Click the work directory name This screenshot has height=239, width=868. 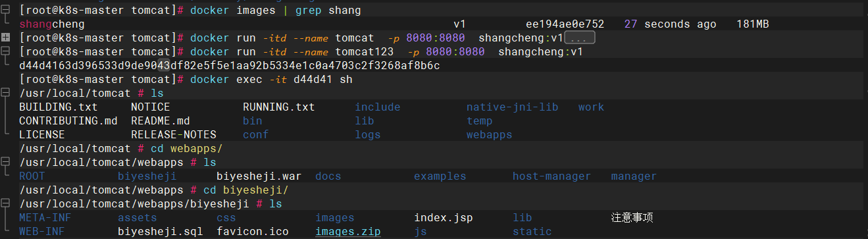pyautogui.click(x=592, y=107)
